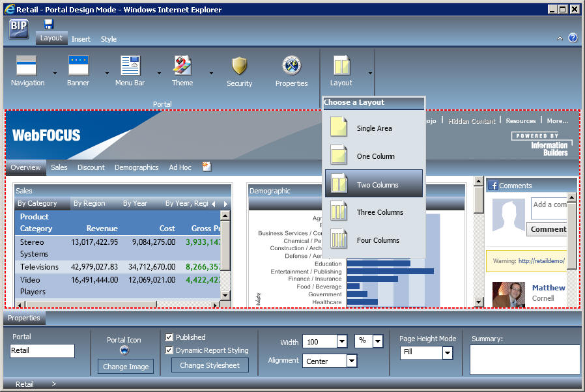Choose the Four Columns layout icon
585x392 pixels.
click(x=338, y=239)
